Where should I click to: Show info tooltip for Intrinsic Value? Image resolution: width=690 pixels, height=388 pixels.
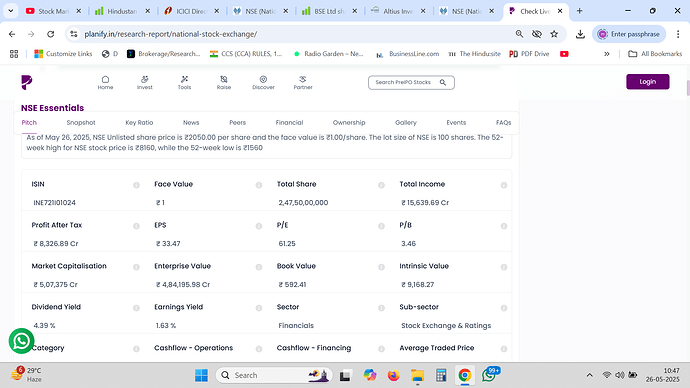click(504, 267)
